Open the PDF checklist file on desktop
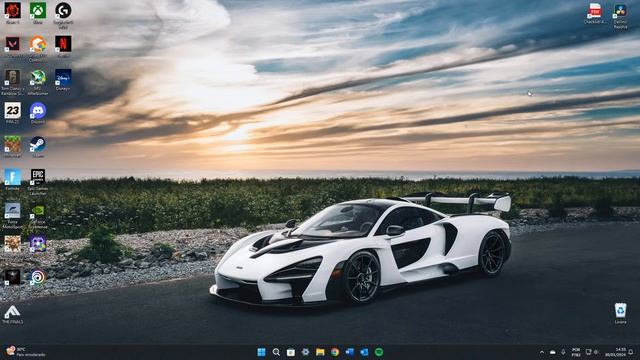The image size is (640, 360). (595, 13)
